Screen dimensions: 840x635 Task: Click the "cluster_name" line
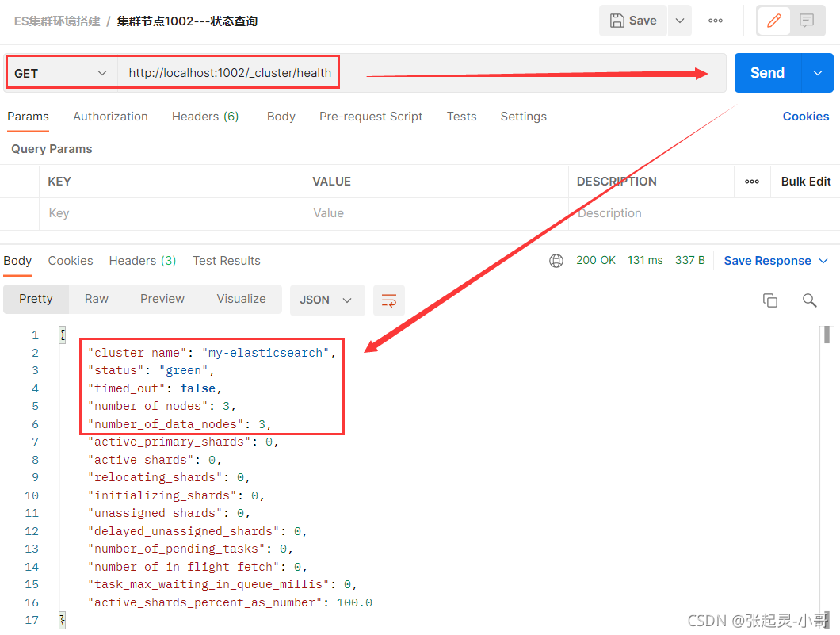212,353
